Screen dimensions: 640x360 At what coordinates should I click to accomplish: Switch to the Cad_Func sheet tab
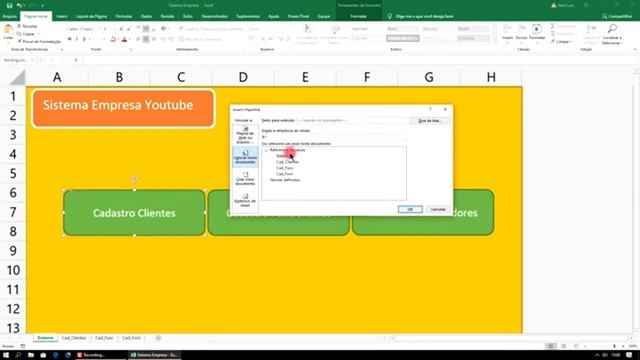click(104, 338)
